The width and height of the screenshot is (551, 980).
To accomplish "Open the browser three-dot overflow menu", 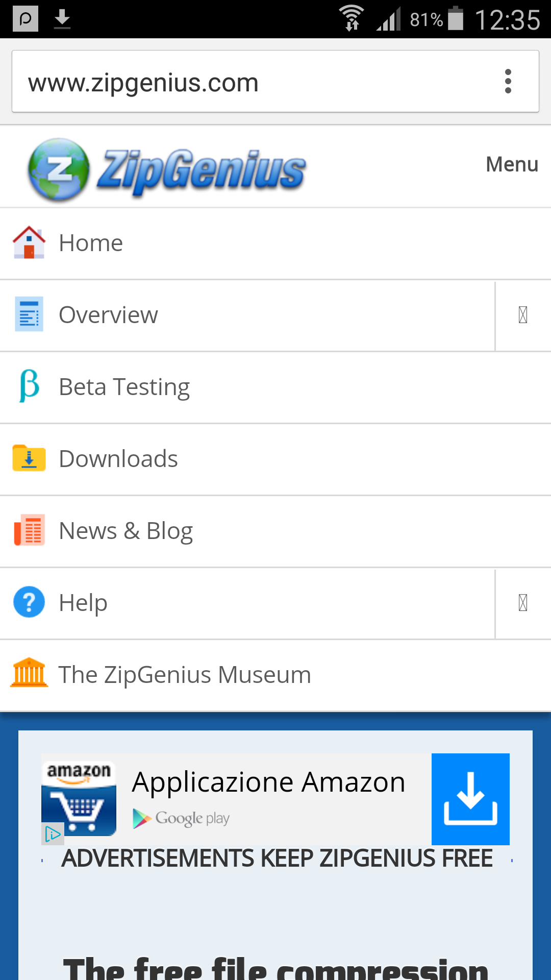I will tap(508, 82).
